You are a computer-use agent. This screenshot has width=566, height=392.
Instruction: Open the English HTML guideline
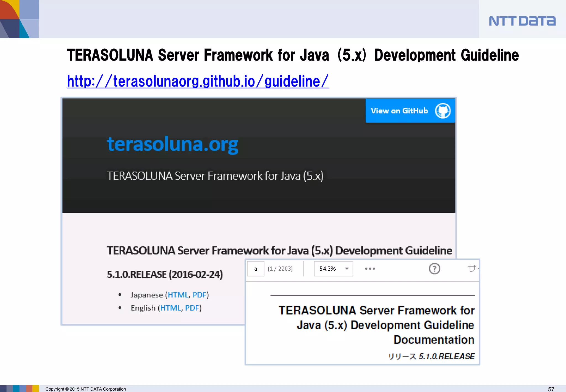coord(171,308)
